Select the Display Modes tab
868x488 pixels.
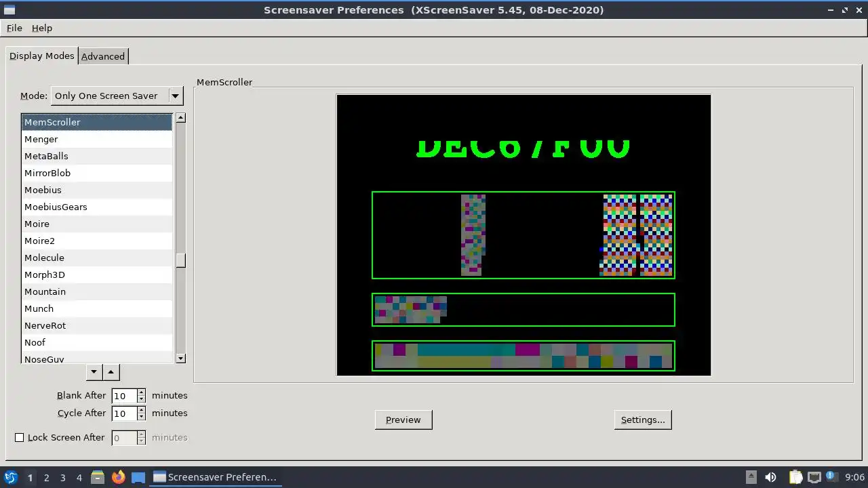point(41,56)
